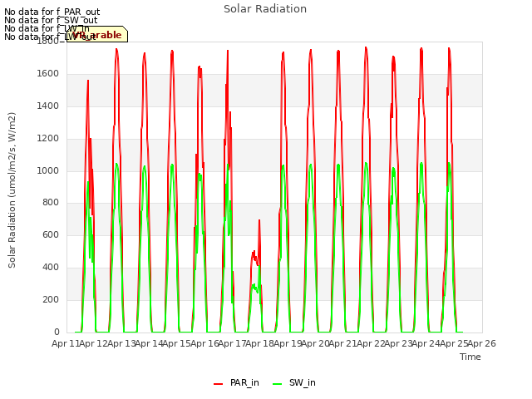Click the 'No data for f_SW_out' message

(51, 20)
